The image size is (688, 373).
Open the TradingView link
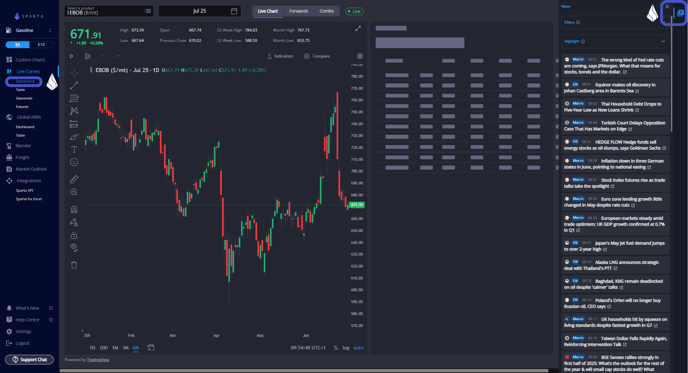pyautogui.click(x=98, y=360)
